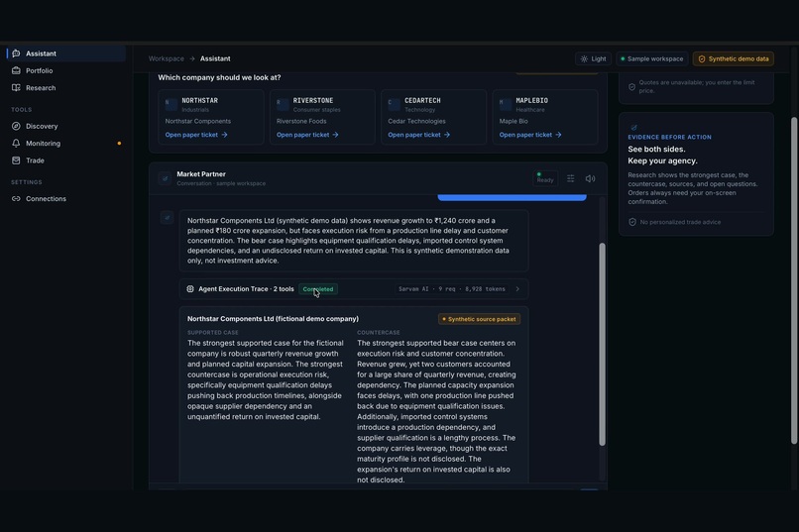
Task: Click the 'Cedar Technologies' text
Action: [416, 121]
